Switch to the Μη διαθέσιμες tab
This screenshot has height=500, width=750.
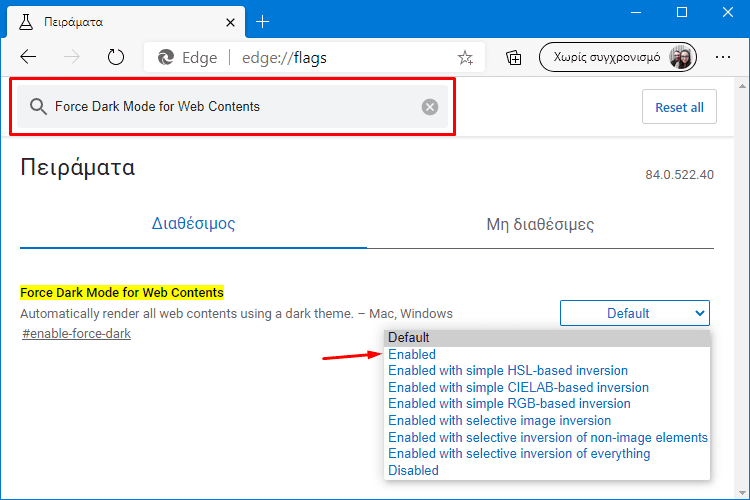(540, 224)
